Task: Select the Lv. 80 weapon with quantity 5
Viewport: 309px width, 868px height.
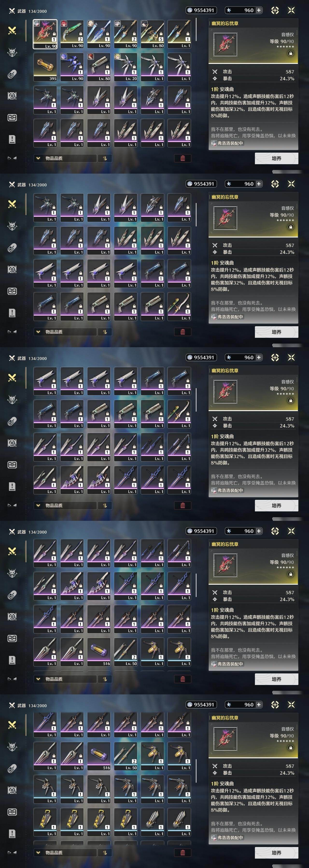Action: coord(153,34)
